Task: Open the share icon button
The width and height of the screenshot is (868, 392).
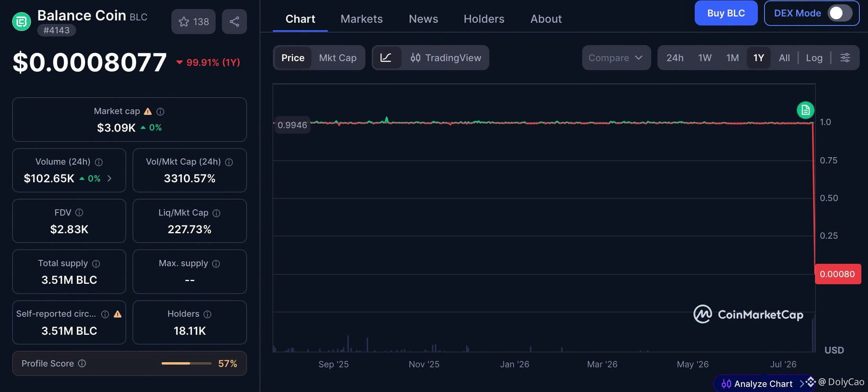Action: tap(234, 22)
